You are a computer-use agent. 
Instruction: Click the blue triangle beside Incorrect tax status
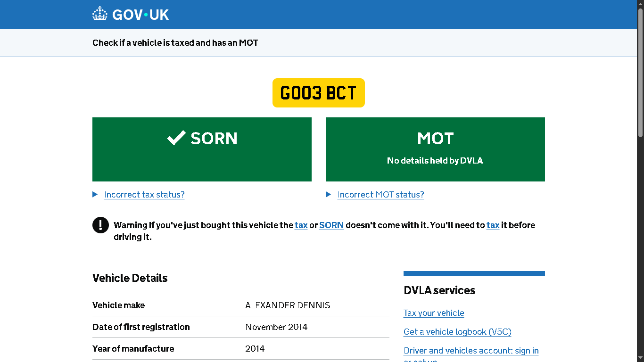coord(95,195)
